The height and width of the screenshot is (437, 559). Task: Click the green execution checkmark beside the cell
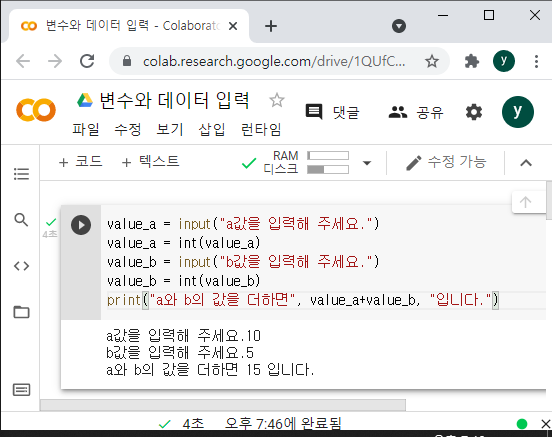pyautogui.click(x=51, y=222)
